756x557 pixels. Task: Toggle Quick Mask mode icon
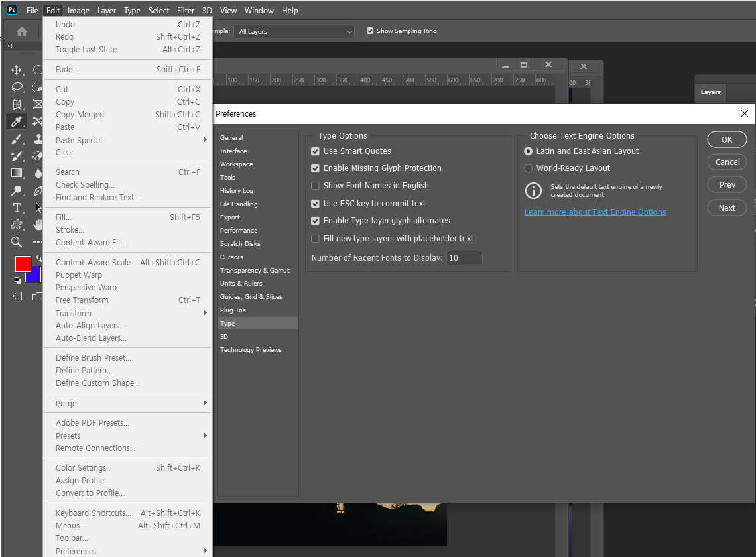(x=17, y=296)
